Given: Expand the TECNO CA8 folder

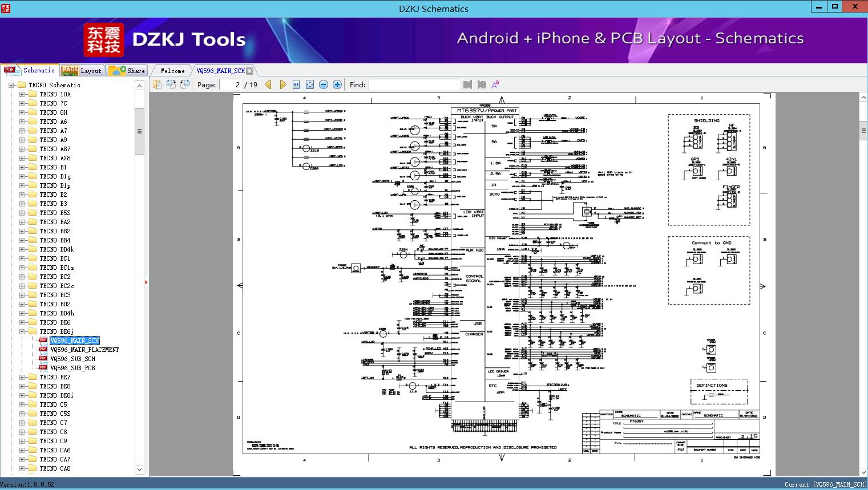Looking at the screenshot, I should click(22, 468).
